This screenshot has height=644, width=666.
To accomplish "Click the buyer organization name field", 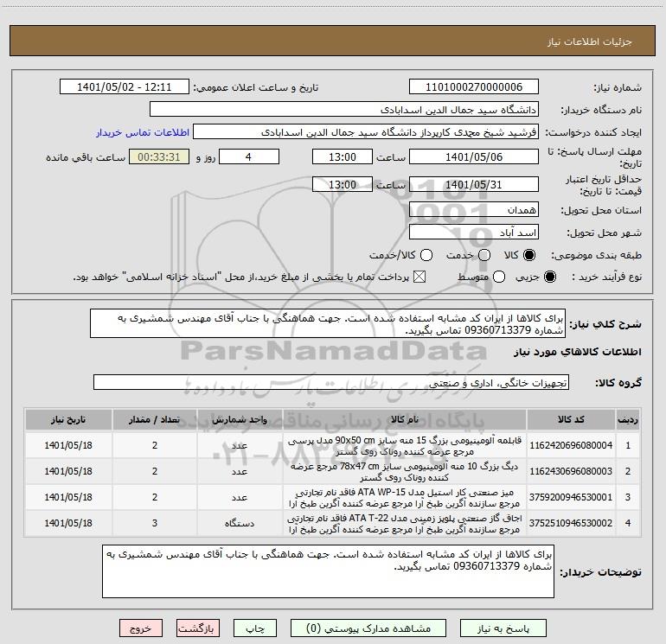I will coord(344,110).
